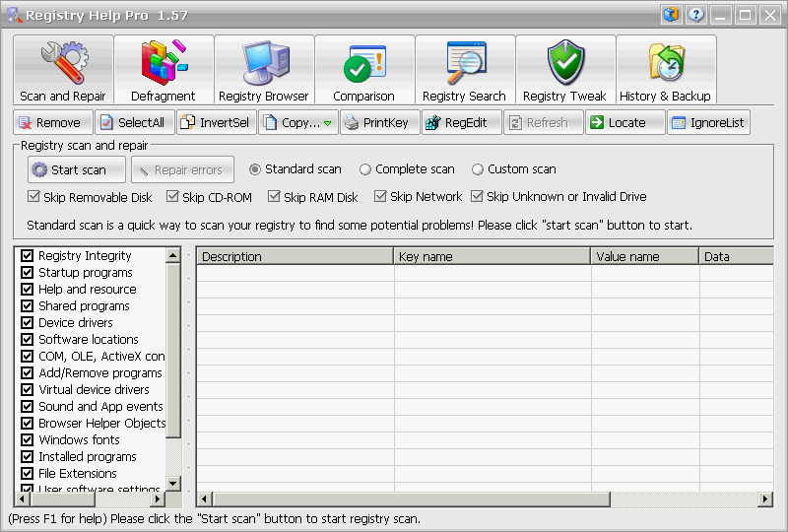Uncheck the COM, OLE, ActiveX checkbox
The image size is (788, 532).
[x=28, y=356]
